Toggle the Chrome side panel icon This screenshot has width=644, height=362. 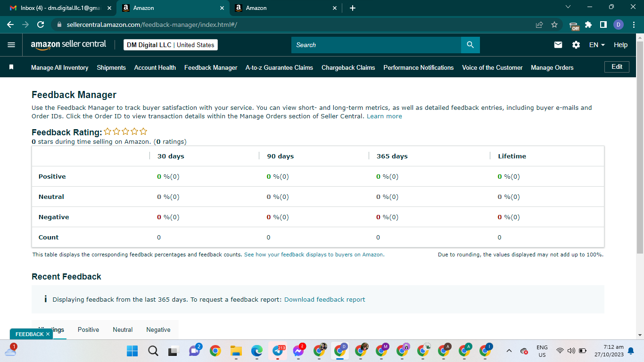pyautogui.click(x=603, y=25)
